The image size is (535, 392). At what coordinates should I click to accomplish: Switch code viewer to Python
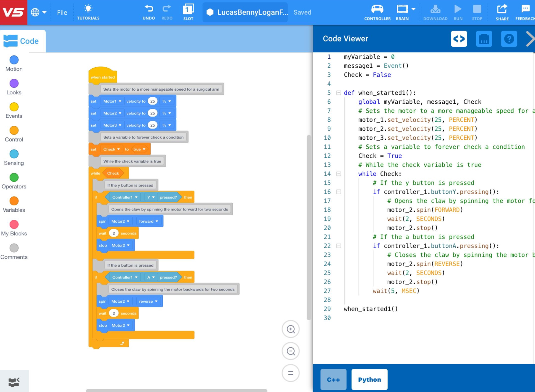tap(369, 380)
